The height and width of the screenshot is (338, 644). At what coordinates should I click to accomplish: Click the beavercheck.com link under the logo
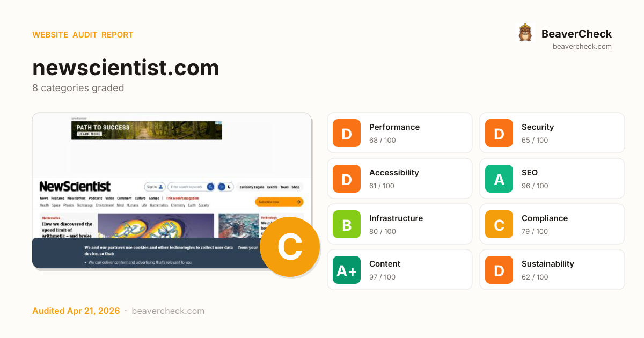coord(582,46)
